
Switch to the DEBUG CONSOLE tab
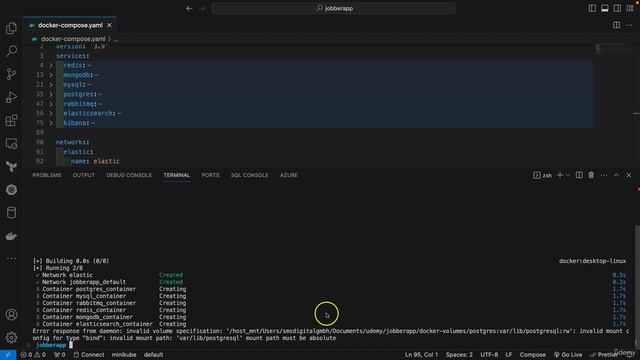[129, 175]
